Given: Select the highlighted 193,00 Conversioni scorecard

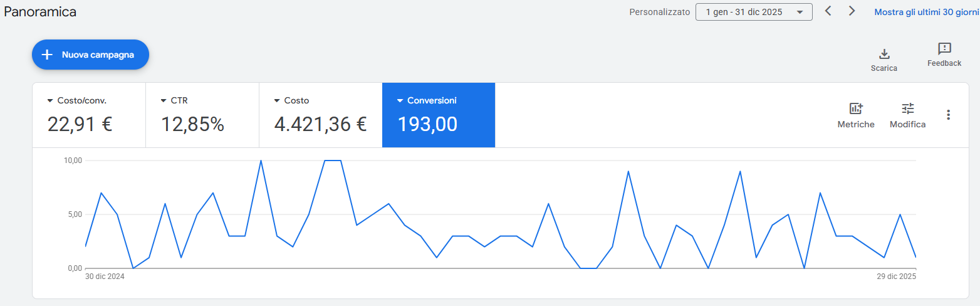Looking at the screenshot, I should click(x=427, y=124).
